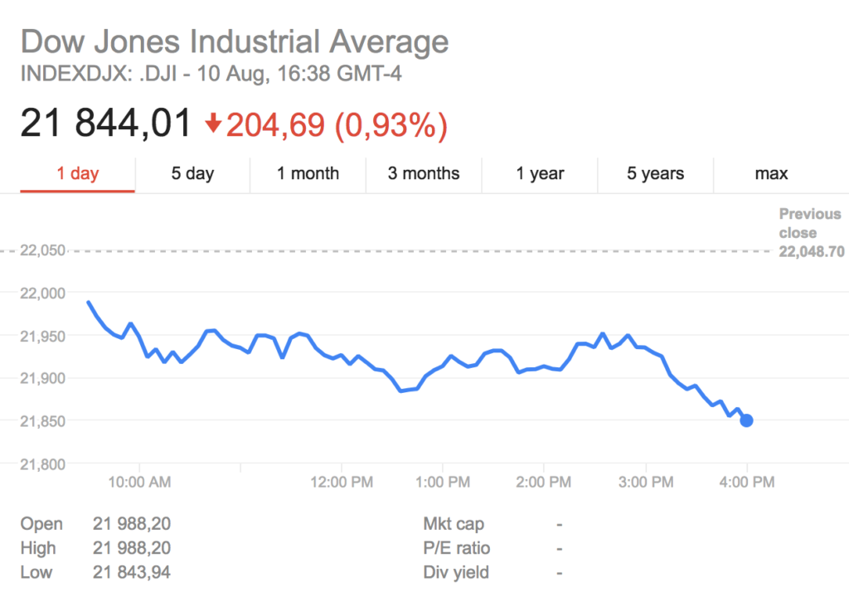Switch to the 5 years view

[x=655, y=173]
